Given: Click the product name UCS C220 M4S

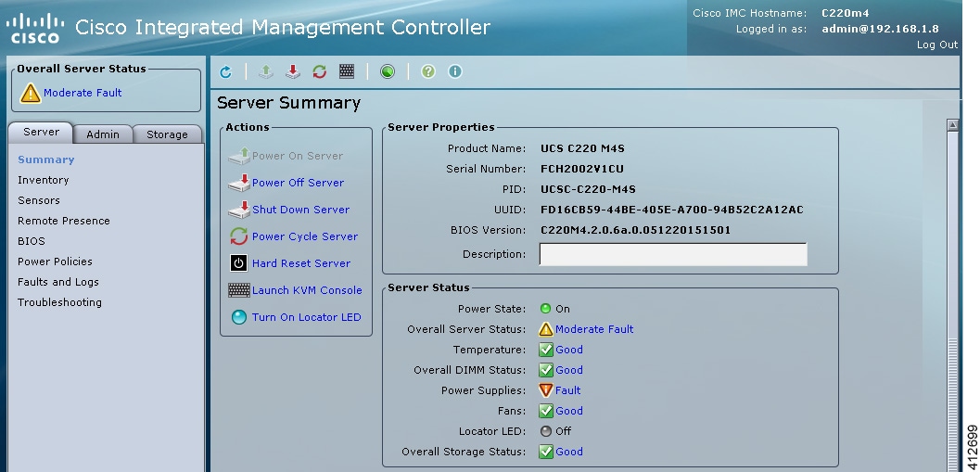Looking at the screenshot, I should pyautogui.click(x=582, y=148).
